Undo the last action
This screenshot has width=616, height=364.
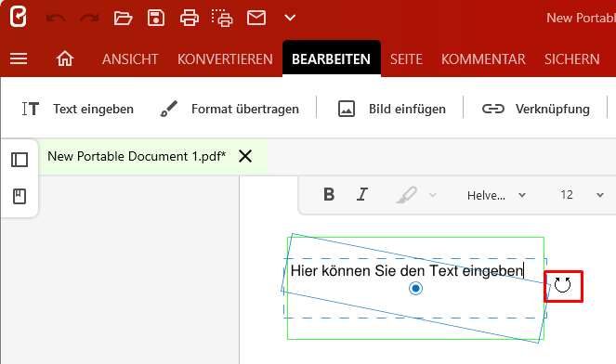(x=56, y=18)
